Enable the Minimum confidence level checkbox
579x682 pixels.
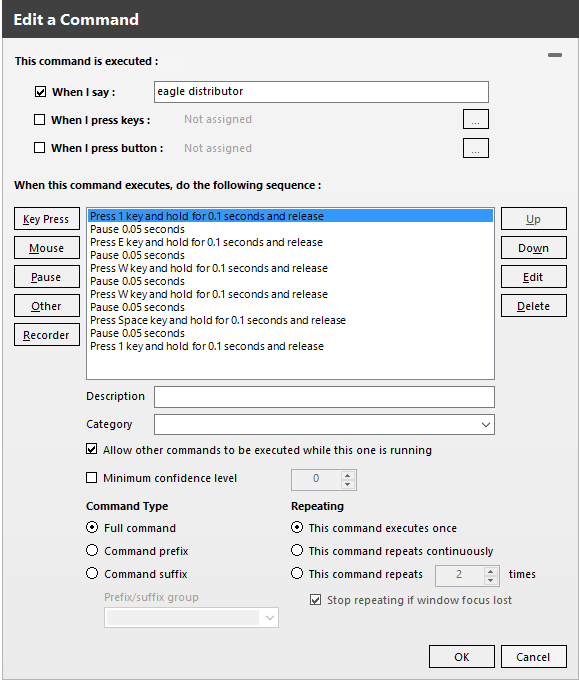(x=91, y=478)
